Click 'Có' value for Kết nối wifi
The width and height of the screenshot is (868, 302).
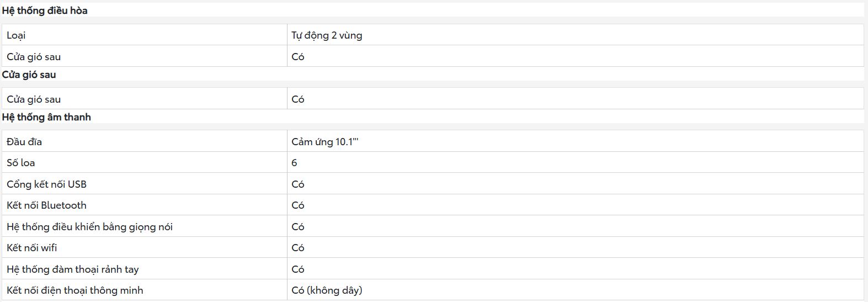pos(298,248)
